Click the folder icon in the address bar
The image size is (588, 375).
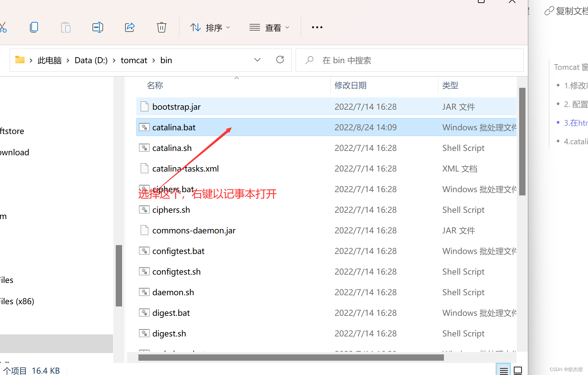pos(20,60)
